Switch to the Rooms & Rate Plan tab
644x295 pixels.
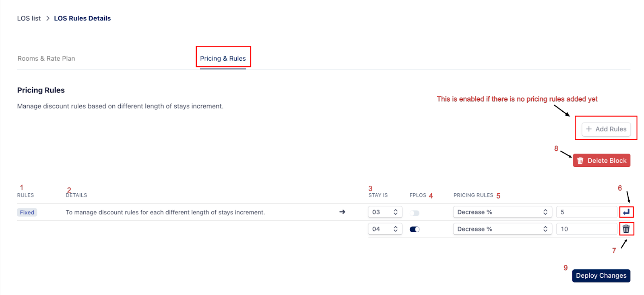(46, 59)
